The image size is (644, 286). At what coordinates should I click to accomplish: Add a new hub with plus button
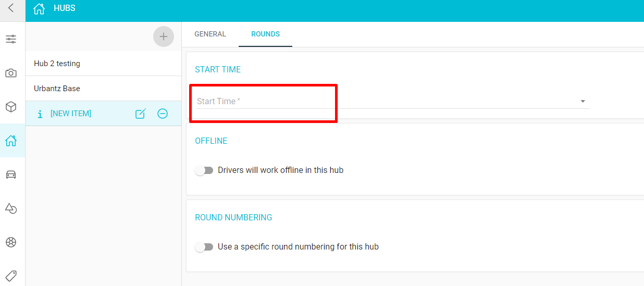164,36
